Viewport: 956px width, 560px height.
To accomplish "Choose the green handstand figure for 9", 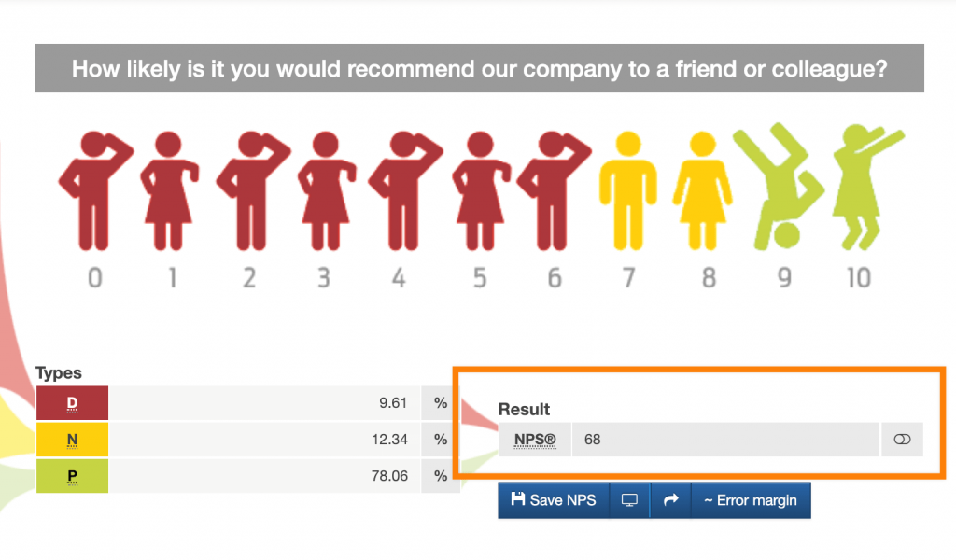I will 778,187.
